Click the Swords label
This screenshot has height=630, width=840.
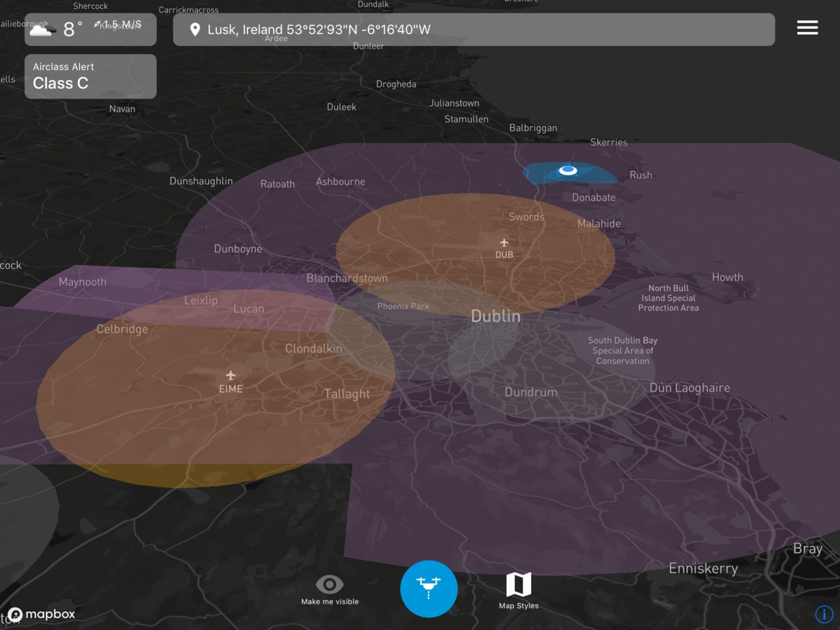point(527,217)
